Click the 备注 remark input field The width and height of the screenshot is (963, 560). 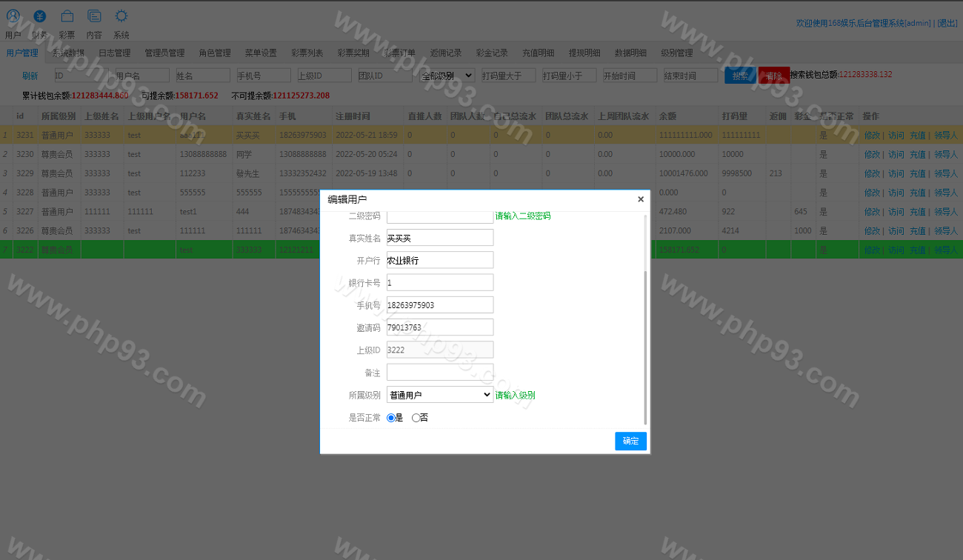click(440, 373)
